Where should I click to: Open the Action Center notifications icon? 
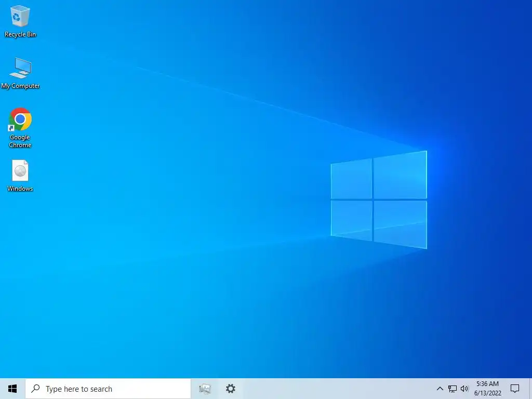(515, 389)
